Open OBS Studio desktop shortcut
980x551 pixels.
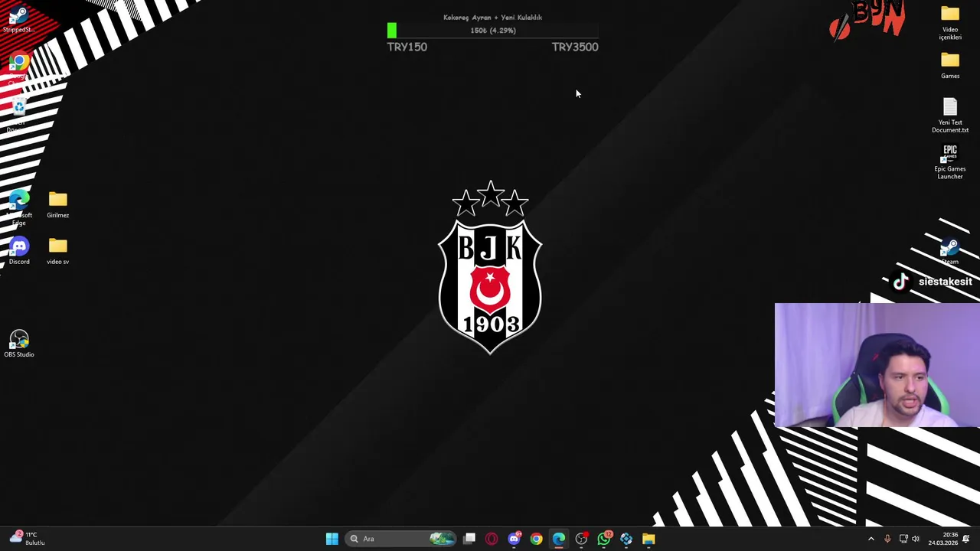click(x=19, y=344)
